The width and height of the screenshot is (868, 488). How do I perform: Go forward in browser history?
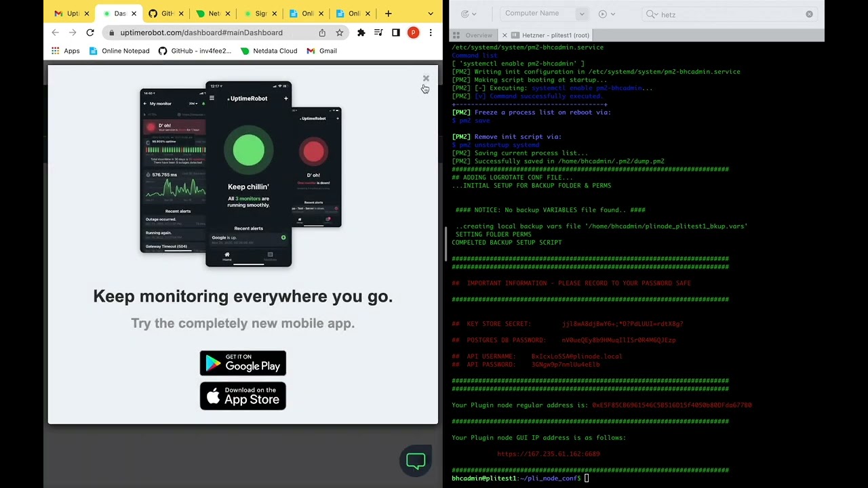[x=73, y=33]
